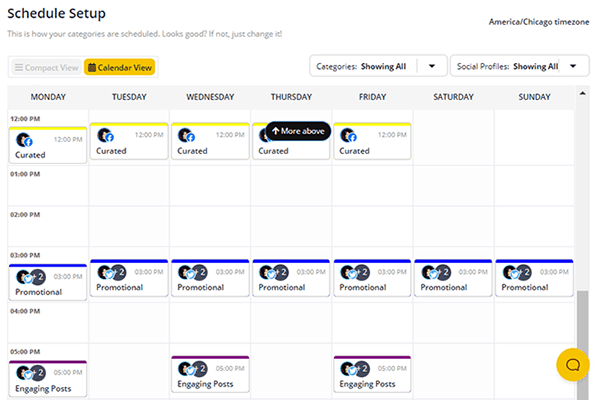
Task: Open Sunday's Promotional 03:00 PM slot
Action: click(534, 278)
